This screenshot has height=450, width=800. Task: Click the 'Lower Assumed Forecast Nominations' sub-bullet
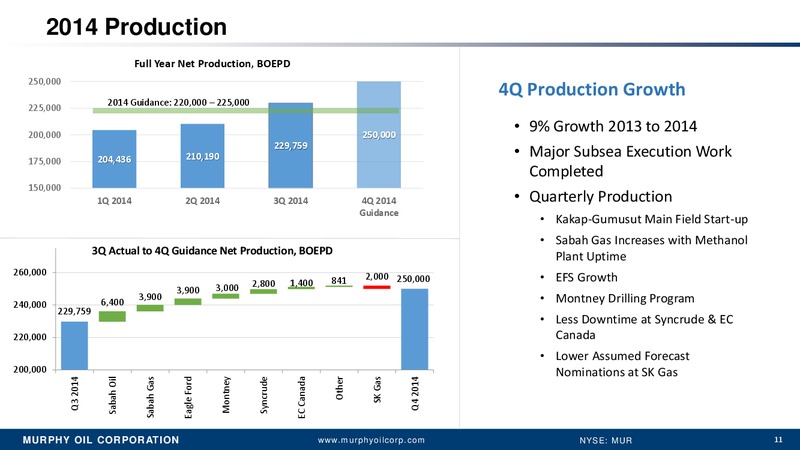click(622, 364)
